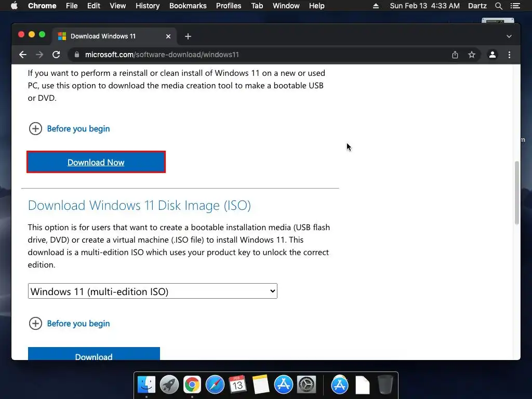The image size is (532, 399).
Task: Click the browser forward arrow
Action: pyautogui.click(x=39, y=55)
